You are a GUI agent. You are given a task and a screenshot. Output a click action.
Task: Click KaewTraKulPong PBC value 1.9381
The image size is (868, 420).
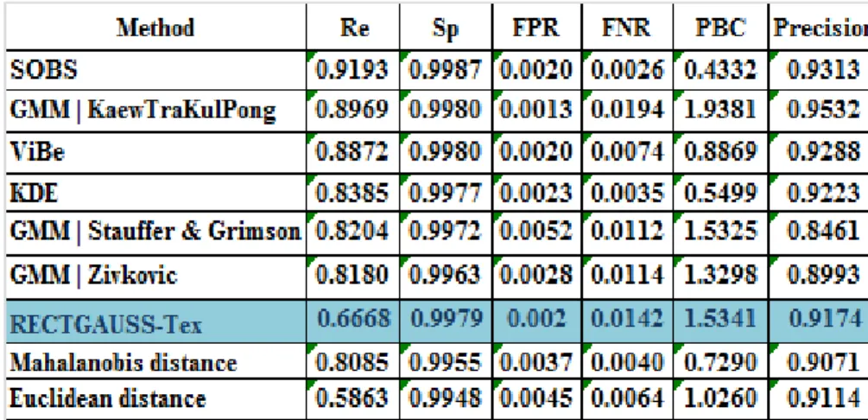[x=719, y=111]
